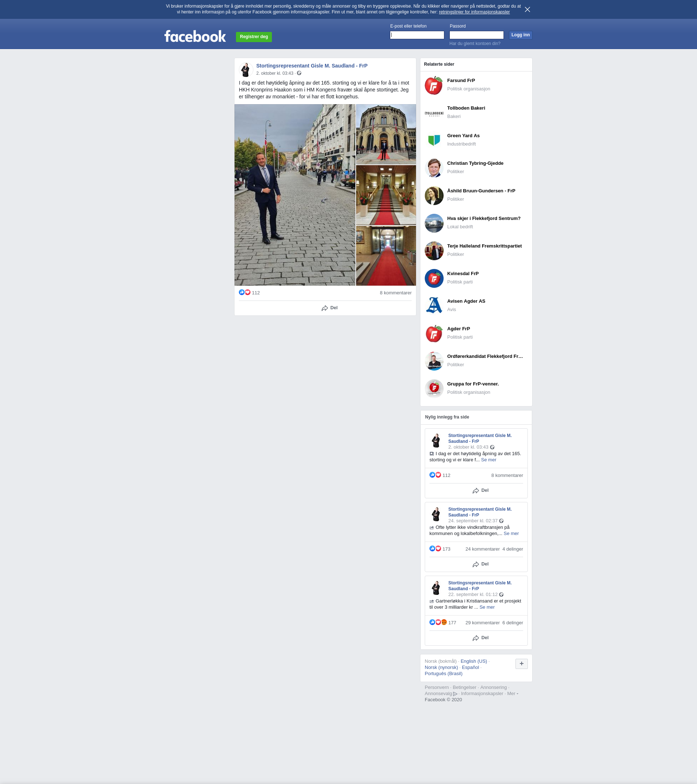Open the red staircase photo

[x=386, y=195]
